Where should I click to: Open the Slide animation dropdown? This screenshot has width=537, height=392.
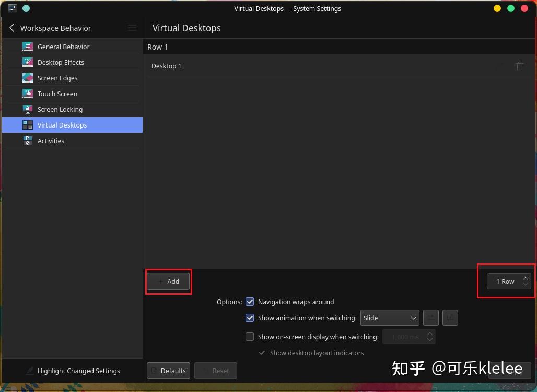click(x=389, y=318)
